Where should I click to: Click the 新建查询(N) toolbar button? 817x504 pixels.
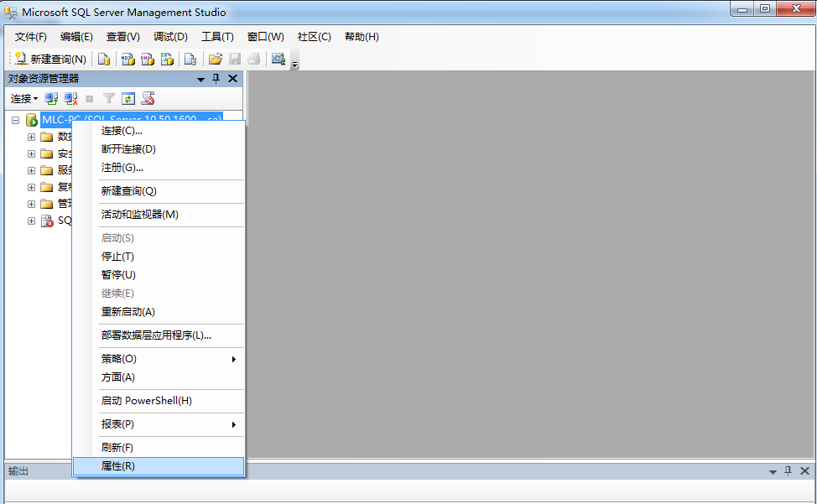click(x=50, y=59)
